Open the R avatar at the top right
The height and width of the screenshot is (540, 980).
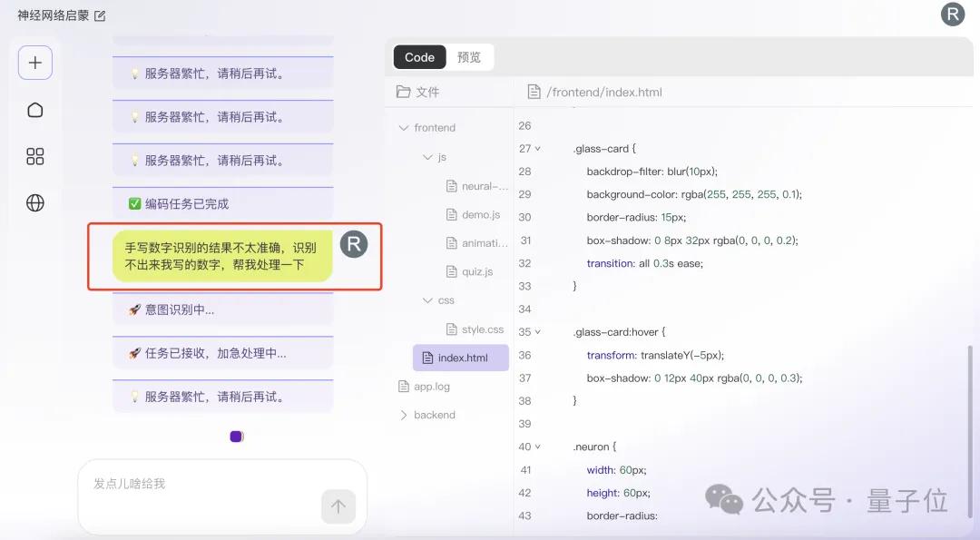coord(952,15)
